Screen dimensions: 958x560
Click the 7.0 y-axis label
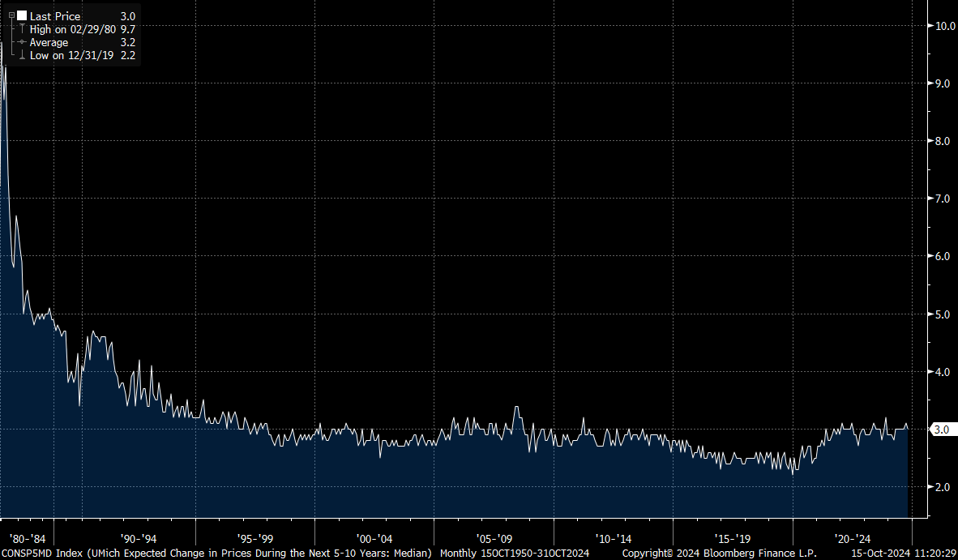(x=942, y=199)
